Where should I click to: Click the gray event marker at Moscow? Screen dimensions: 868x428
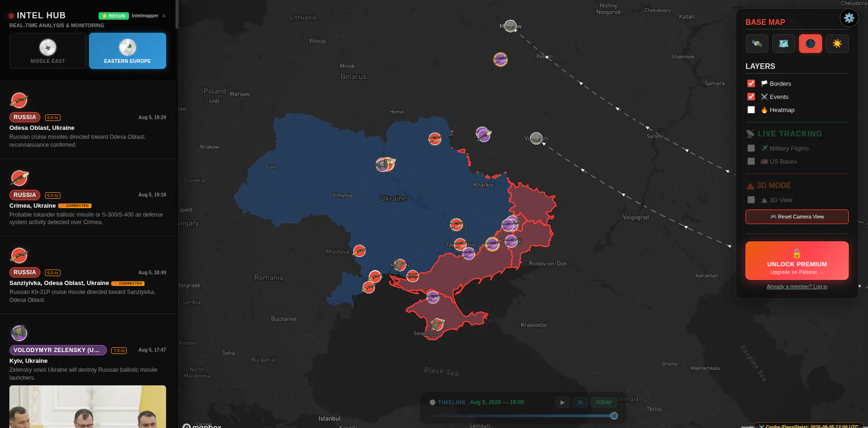[510, 26]
